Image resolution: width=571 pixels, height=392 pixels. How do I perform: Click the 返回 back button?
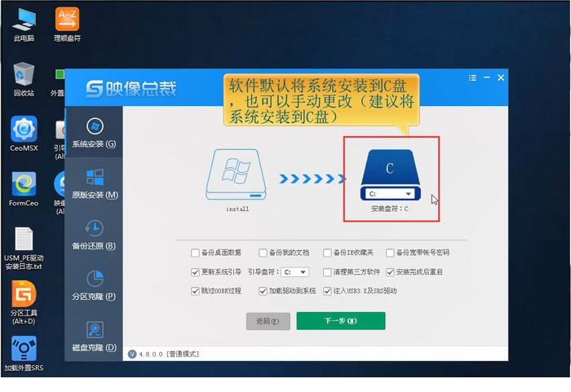click(268, 321)
